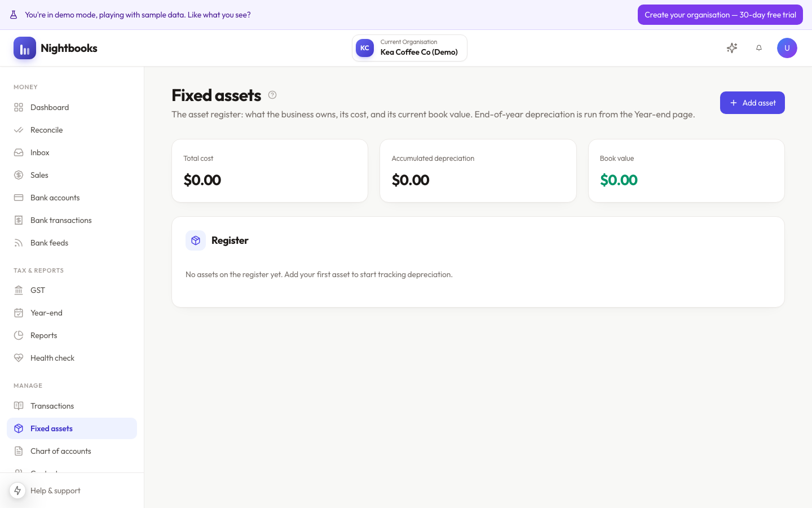Open Transactions under Manage
This screenshot has height=508, width=812.
point(72,406)
